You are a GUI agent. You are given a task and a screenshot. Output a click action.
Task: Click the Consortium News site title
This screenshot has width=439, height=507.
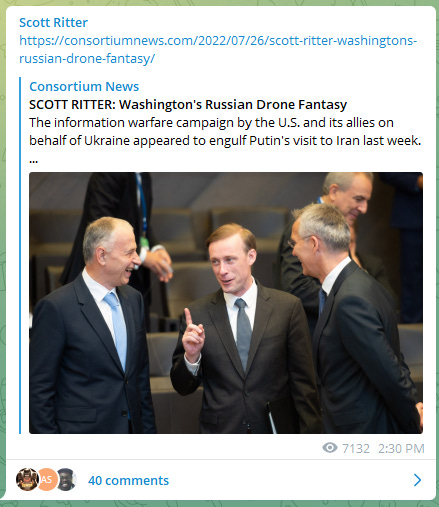[x=84, y=86]
